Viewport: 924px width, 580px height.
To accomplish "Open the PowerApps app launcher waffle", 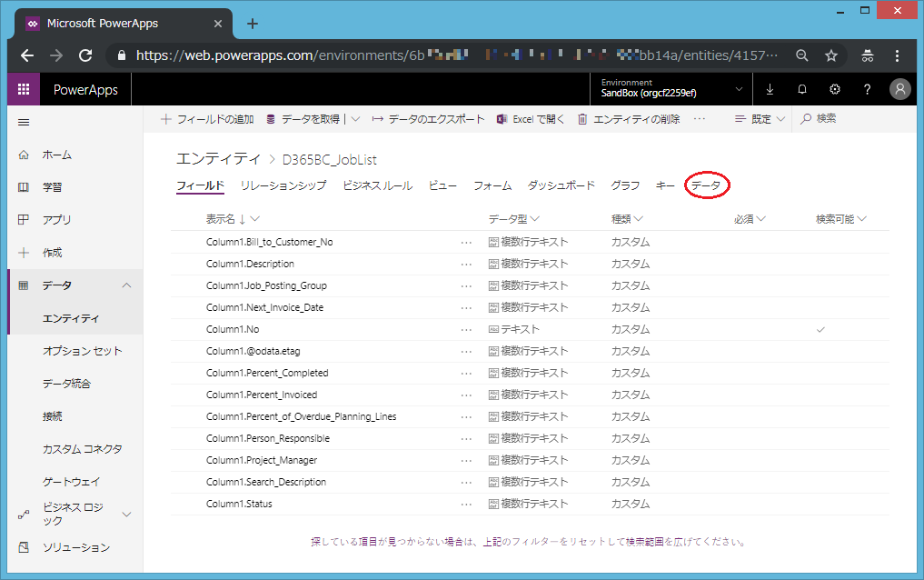I will point(24,89).
